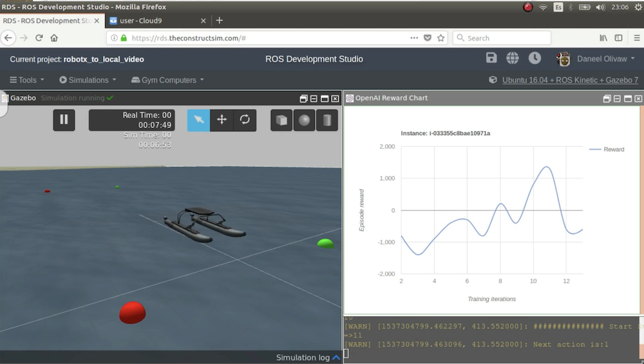Select RDS - ROS Development Studio tab
The image size is (644, 364).
coord(47,21)
